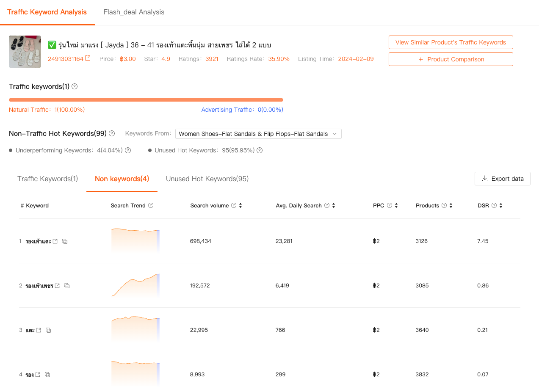Click help icon beside Search Trend header

pyautogui.click(x=151, y=206)
